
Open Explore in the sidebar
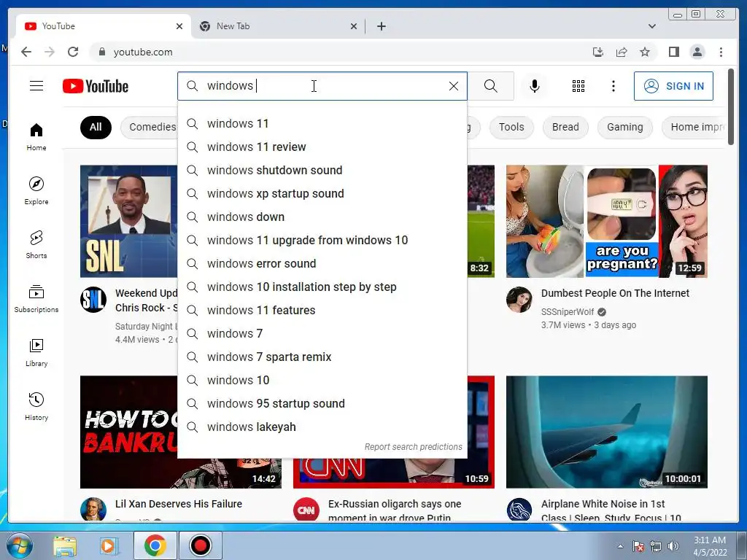[x=36, y=191]
